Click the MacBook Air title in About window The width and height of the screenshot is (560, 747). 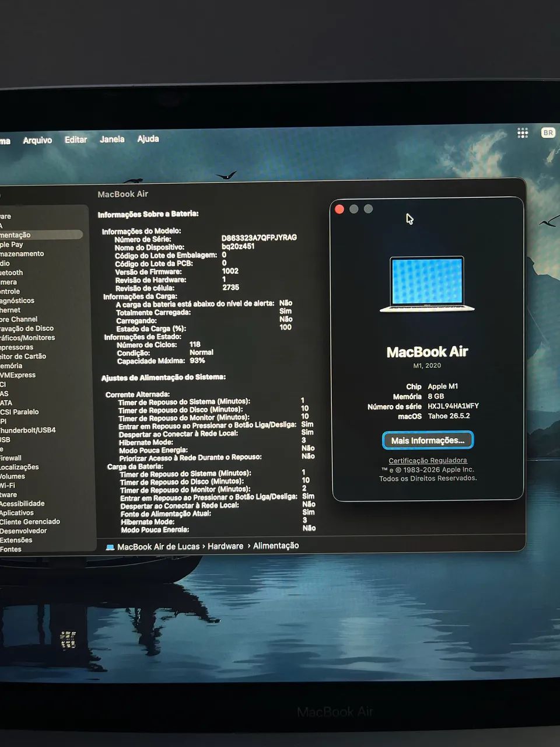[x=428, y=352]
